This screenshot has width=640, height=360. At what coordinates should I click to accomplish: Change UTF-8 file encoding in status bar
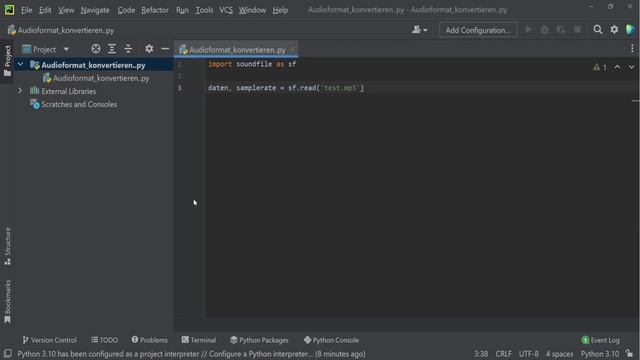pyautogui.click(x=529, y=354)
